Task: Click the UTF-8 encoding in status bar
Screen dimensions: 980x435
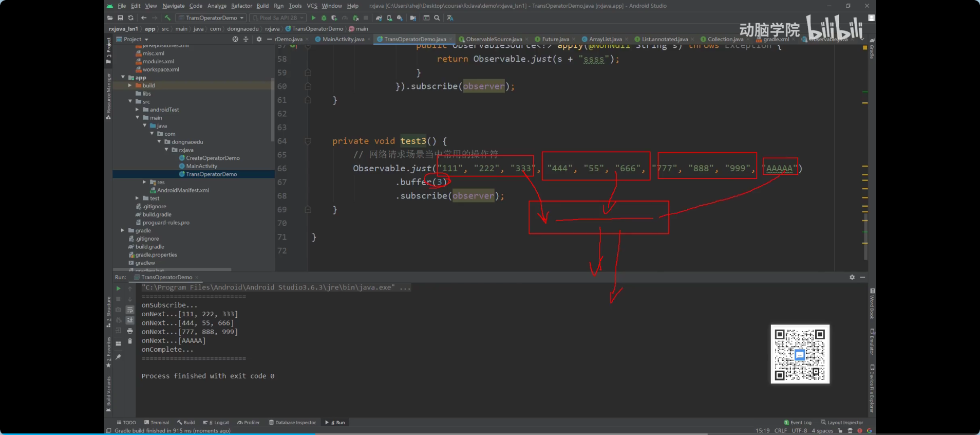Action: click(x=799, y=431)
